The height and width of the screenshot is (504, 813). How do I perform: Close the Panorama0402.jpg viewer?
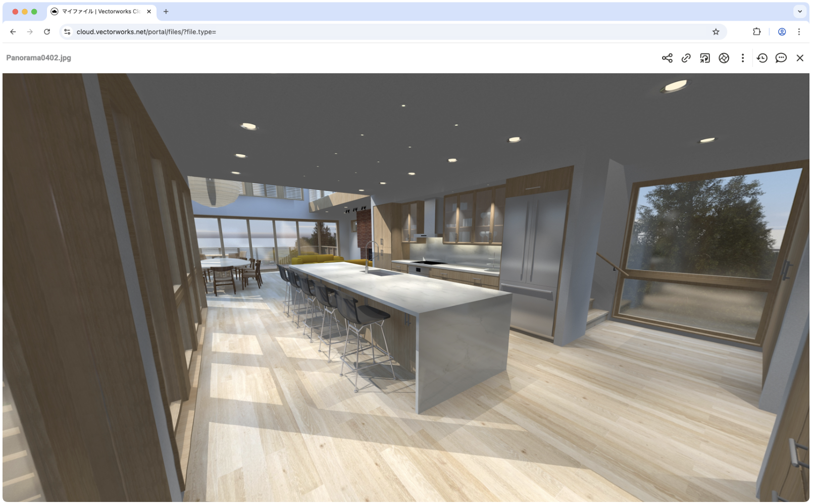pos(800,58)
